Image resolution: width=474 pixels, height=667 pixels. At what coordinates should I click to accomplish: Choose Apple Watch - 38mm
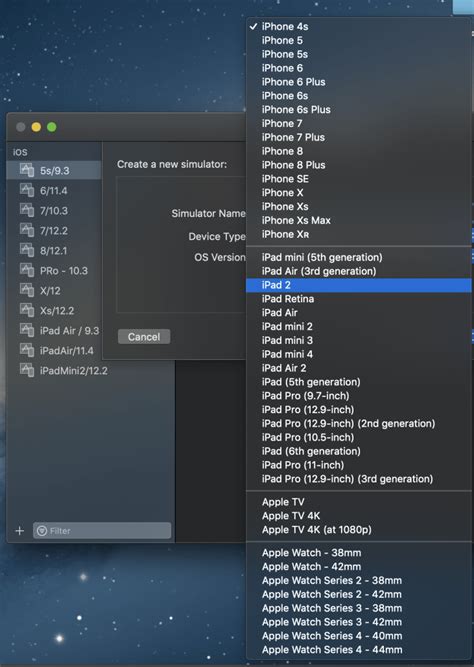click(359, 553)
